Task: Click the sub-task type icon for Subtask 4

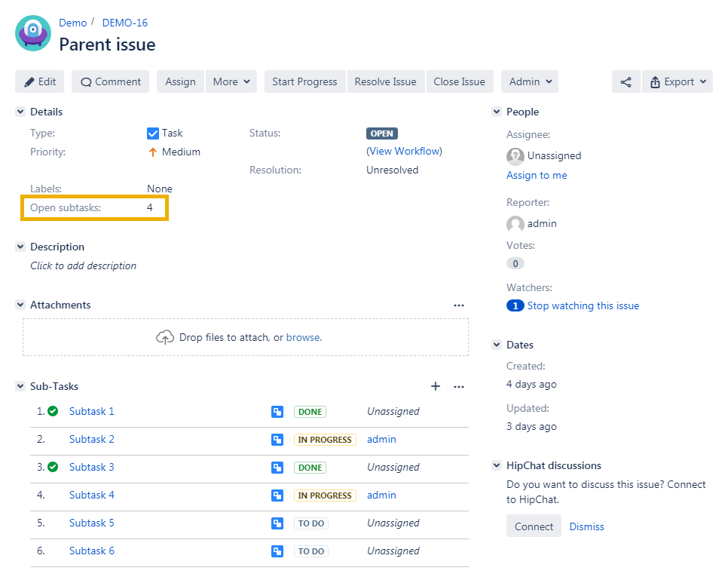Action: pyautogui.click(x=277, y=496)
